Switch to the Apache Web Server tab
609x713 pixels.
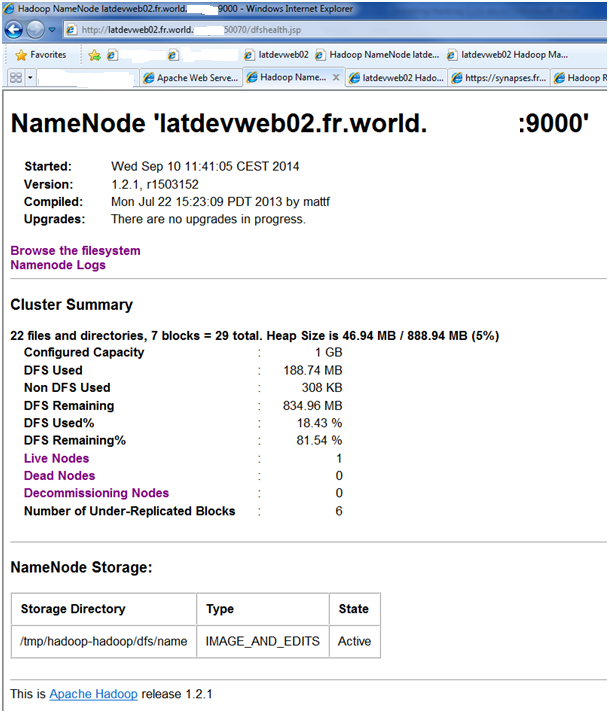tap(191, 77)
